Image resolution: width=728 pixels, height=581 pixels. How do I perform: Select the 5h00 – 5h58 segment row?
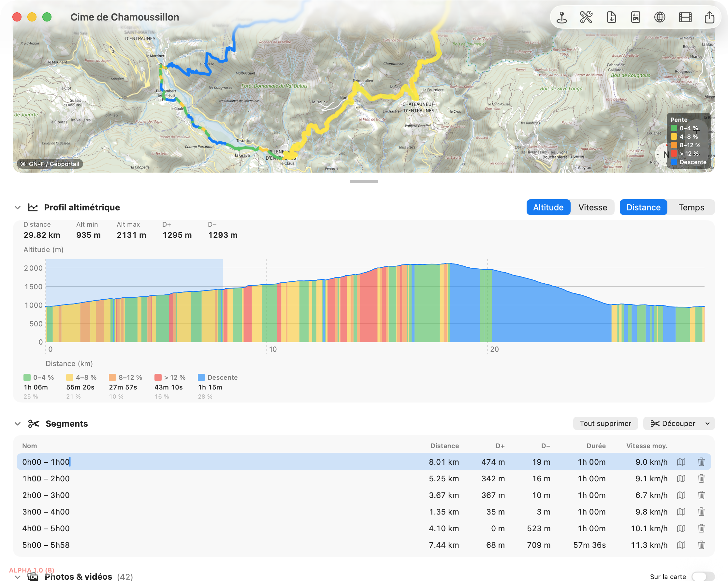coord(364,545)
